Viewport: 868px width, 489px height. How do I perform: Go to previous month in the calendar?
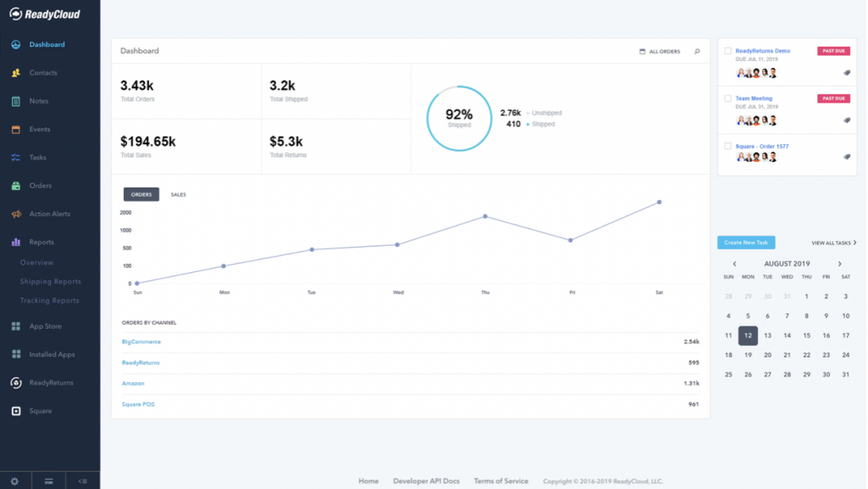[734, 264]
